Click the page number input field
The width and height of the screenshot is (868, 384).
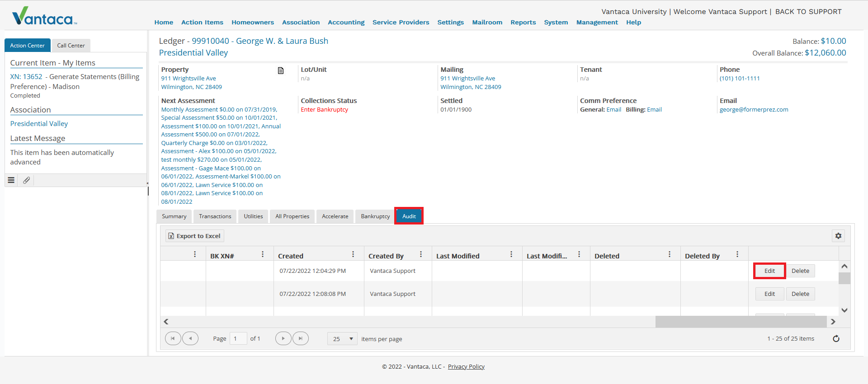pyautogui.click(x=238, y=338)
